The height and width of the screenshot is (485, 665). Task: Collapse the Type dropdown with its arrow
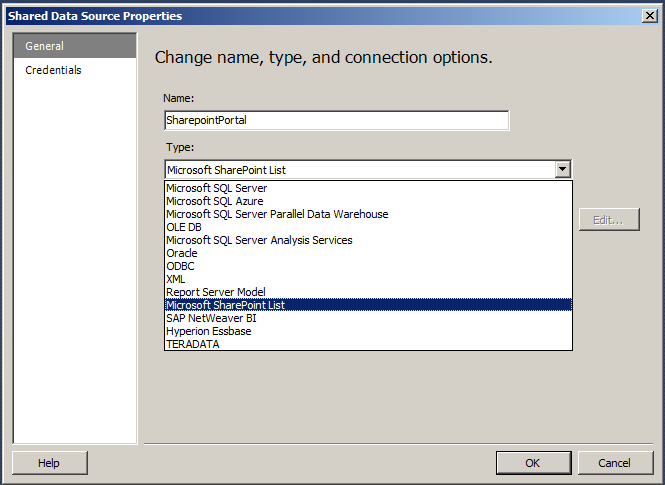click(562, 170)
